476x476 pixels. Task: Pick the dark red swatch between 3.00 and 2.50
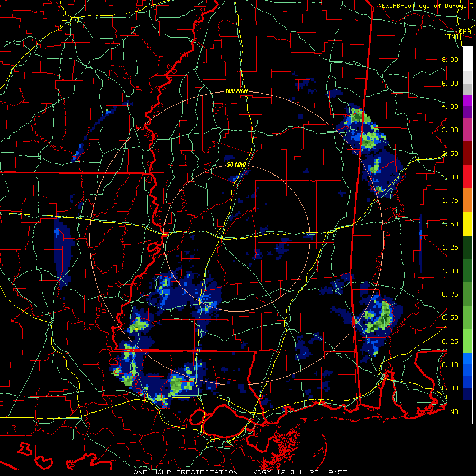[x=467, y=153]
